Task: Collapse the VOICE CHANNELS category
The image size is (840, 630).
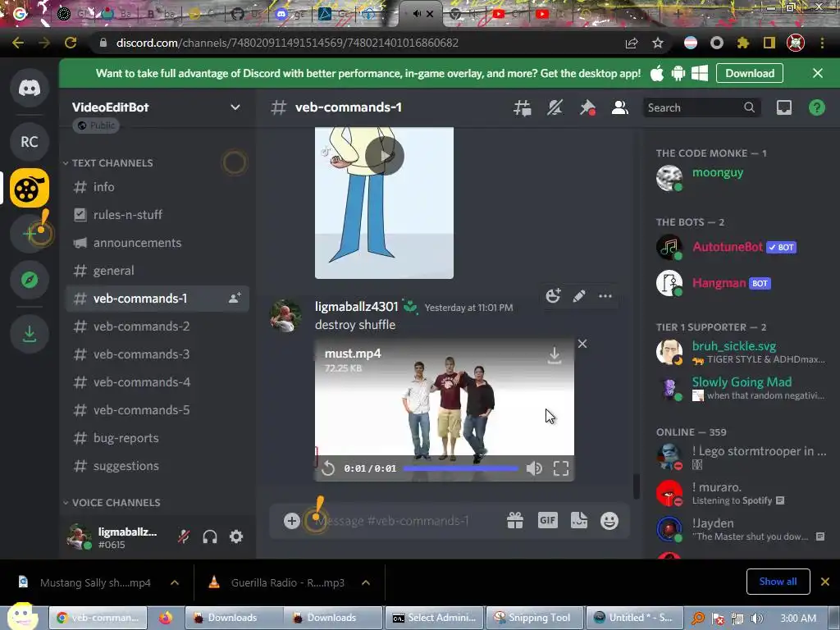Action: [112, 503]
